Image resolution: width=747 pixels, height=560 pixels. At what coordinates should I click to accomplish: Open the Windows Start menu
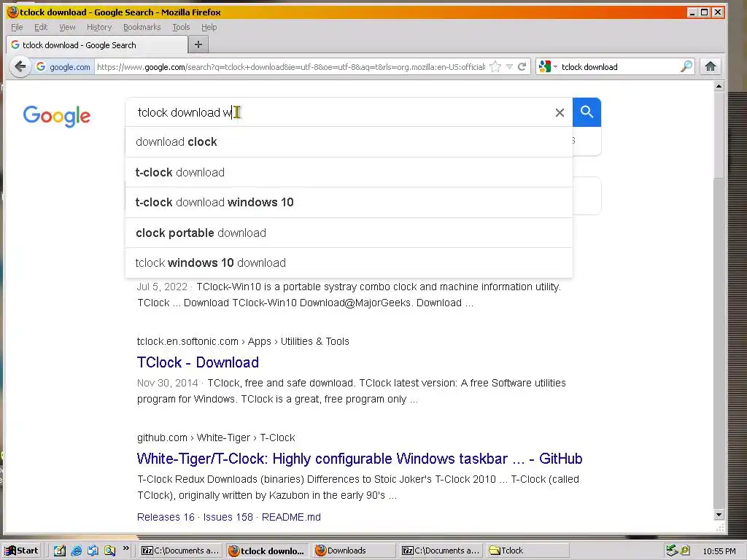pos(22,551)
